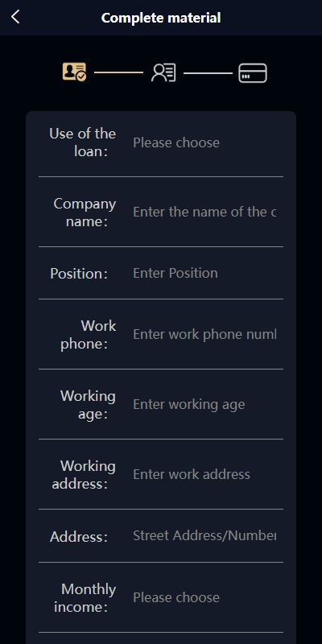Focus the Work phone number field
The image size is (322, 644).
tap(204, 334)
